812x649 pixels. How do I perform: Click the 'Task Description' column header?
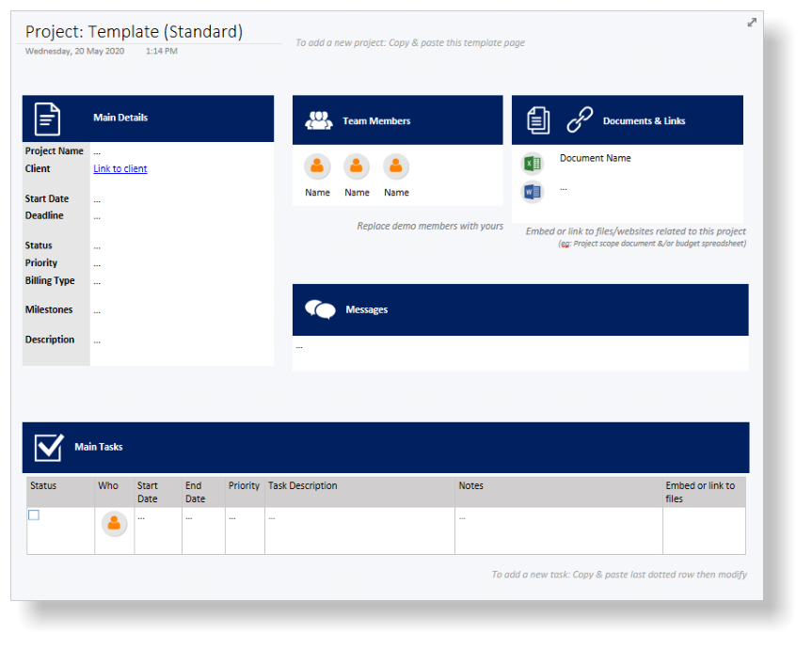tap(303, 485)
